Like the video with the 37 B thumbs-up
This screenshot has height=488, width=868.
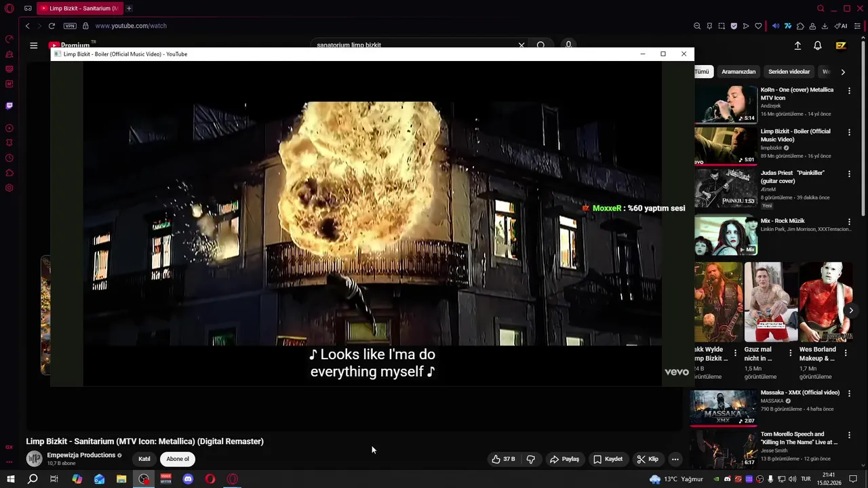click(503, 459)
